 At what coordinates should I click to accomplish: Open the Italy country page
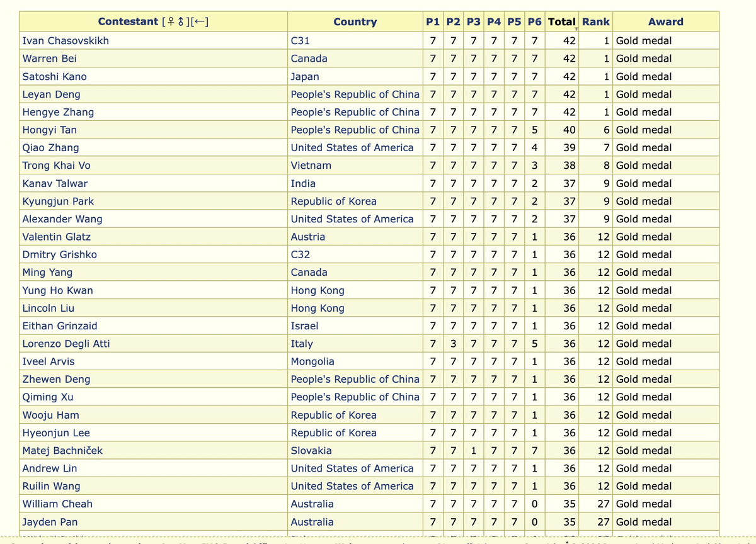302,344
